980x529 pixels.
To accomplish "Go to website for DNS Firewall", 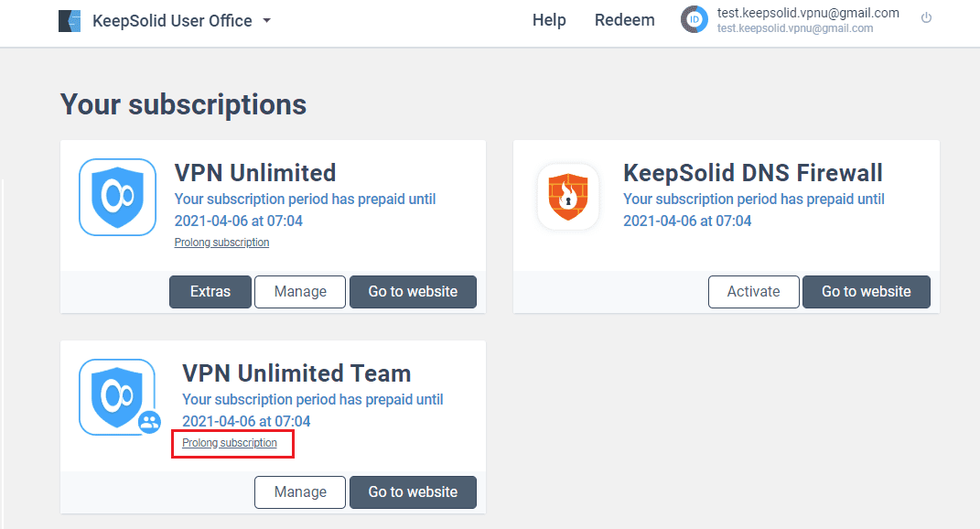I will 867,291.
